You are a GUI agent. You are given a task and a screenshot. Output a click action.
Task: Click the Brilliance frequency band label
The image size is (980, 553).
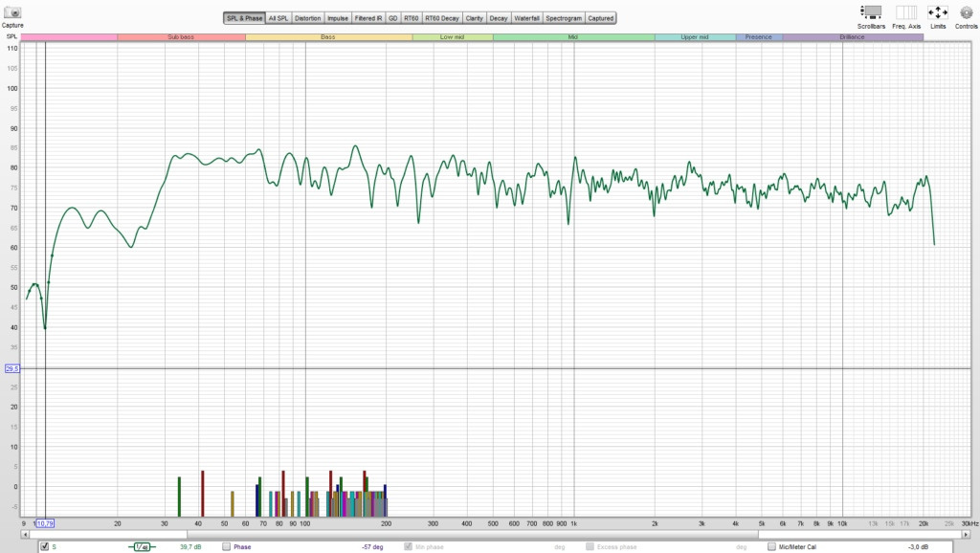coord(853,36)
